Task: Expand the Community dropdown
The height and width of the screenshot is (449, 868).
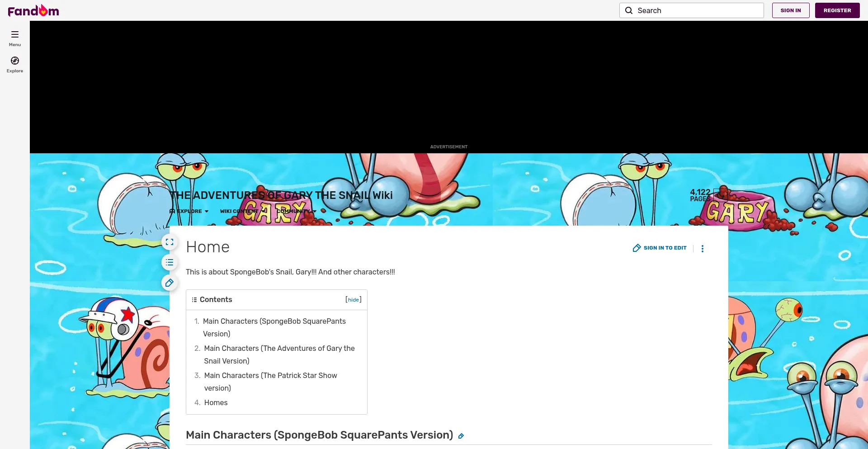Action: (296, 211)
